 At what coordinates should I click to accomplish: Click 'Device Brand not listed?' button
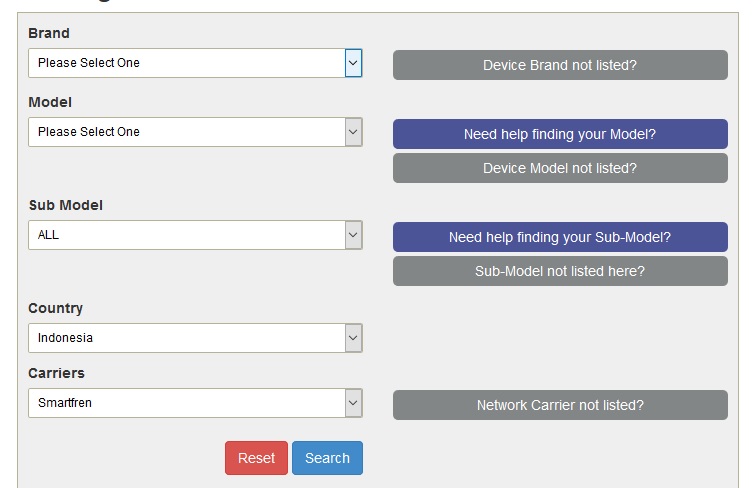pos(560,65)
